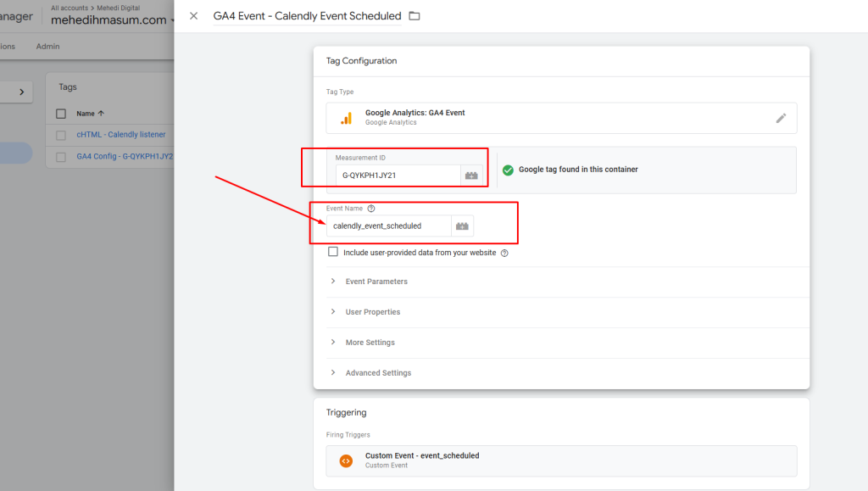The width and height of the screenshot is (868, 491).
Task: Open variable picker beside Event Name field
Action: [x=462, y=226]
